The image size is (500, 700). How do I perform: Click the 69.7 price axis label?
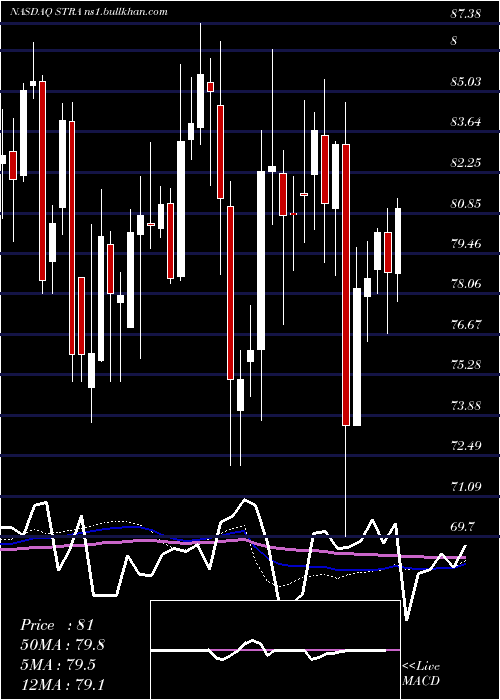(462, 527)
